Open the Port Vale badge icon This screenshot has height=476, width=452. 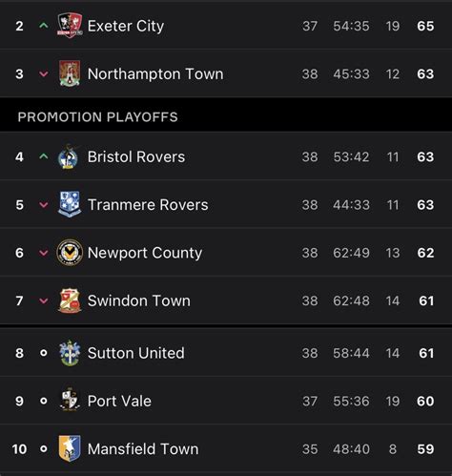click(70, 401)
